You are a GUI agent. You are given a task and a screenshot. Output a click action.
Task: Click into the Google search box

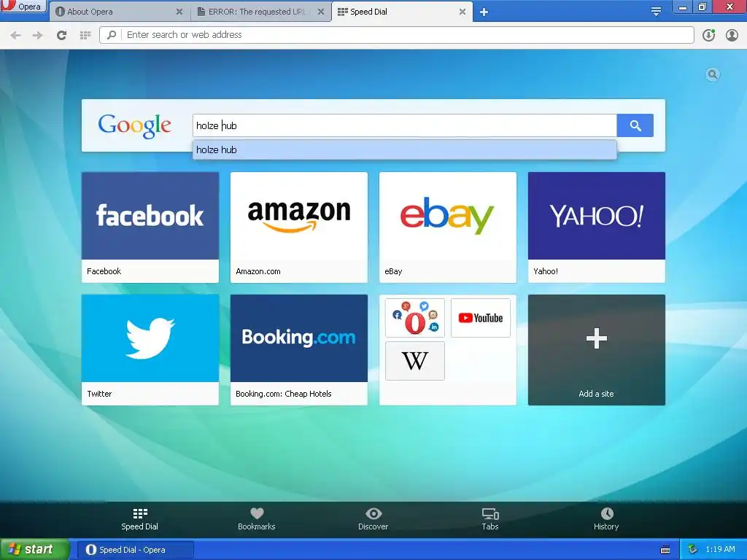(404, 125)
